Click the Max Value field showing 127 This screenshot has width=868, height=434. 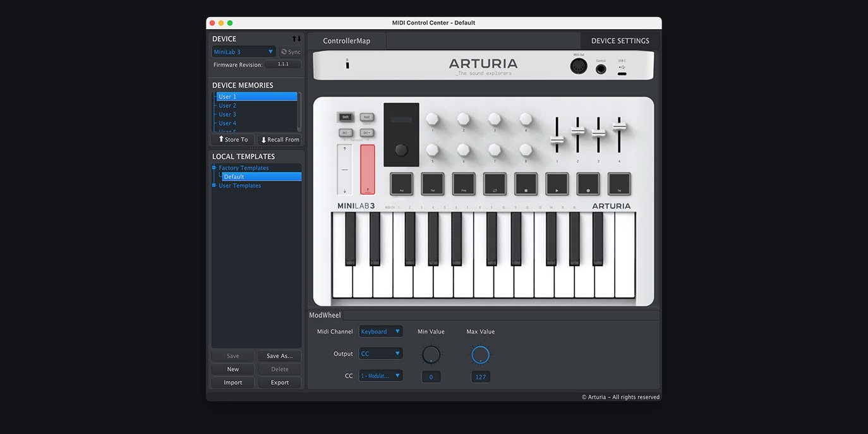tap(481, 377)
